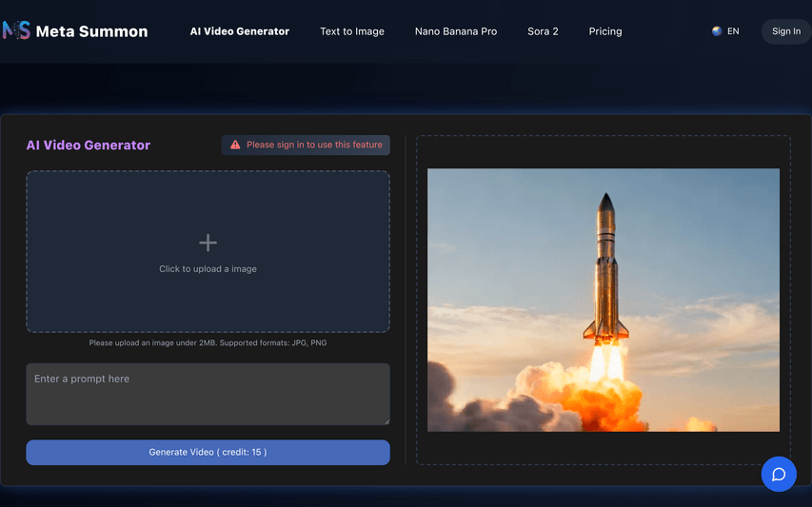Click the purple AI Video Generator heading

tap(89, 146)
